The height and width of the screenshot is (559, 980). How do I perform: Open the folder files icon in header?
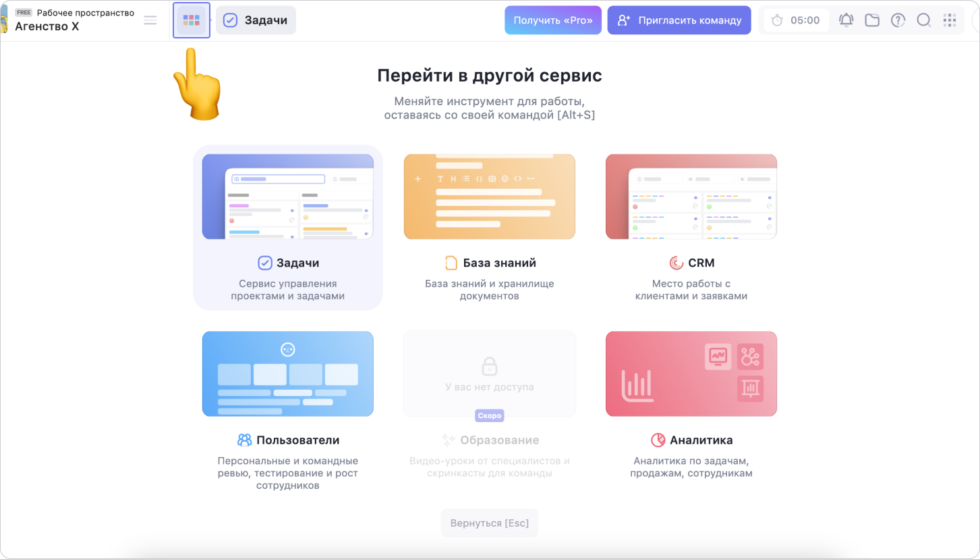point(872,20)
